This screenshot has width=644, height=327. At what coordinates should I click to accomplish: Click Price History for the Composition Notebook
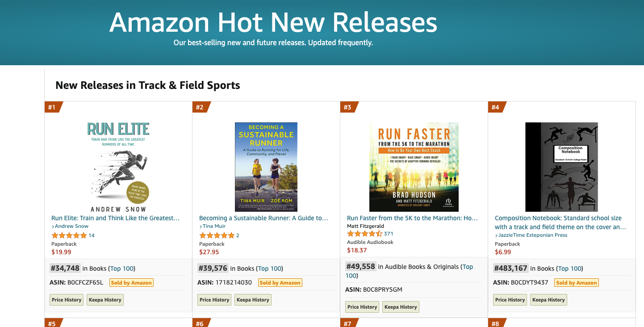(510, 299)
